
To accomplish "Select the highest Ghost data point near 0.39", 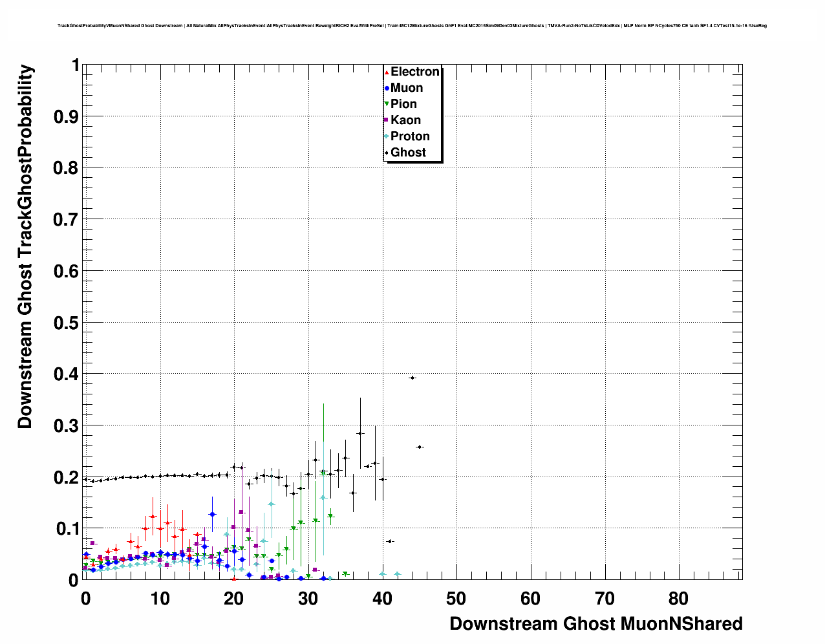I will point(412,378).
